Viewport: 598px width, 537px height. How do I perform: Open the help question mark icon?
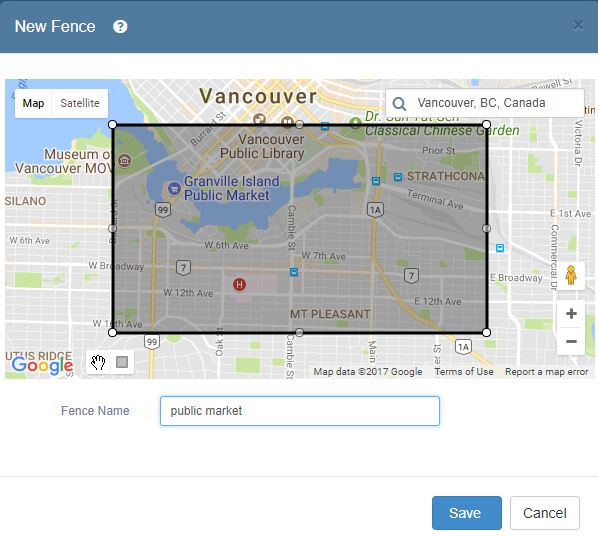click(x=120, y=27)
